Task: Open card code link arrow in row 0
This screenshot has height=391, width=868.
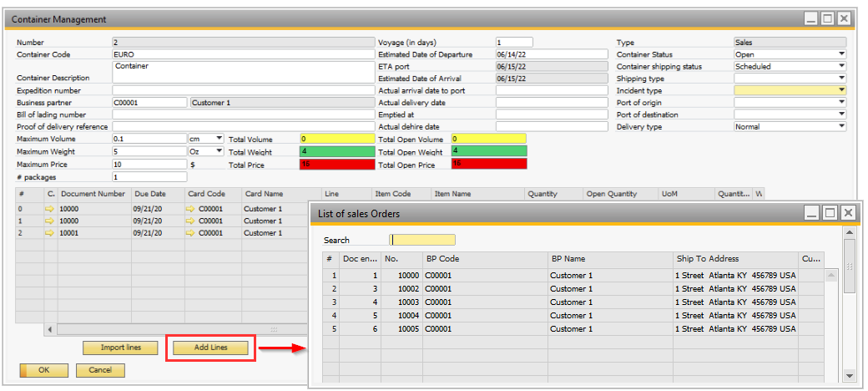Action: (192, 209)
